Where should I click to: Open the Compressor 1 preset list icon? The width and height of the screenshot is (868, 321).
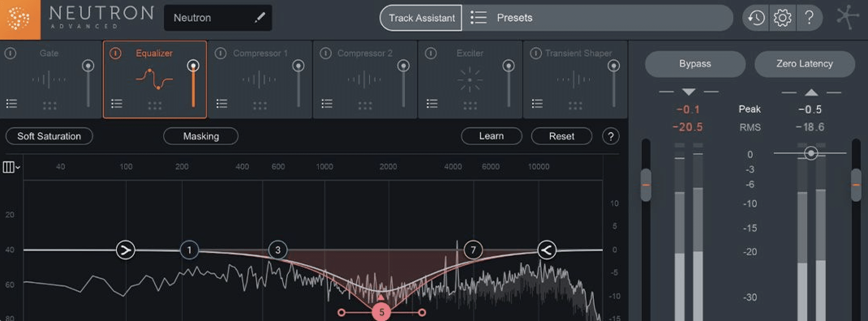pyautogui.click(x=222, y=104)
